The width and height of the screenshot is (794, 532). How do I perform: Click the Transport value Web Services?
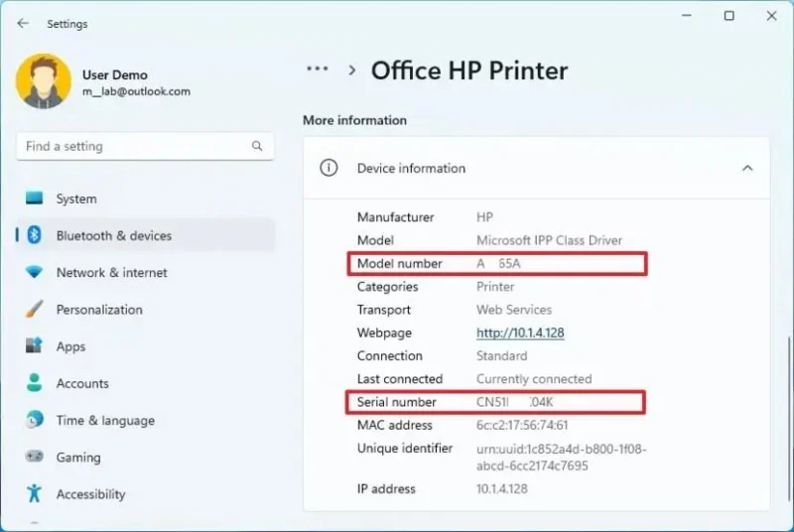coord(514,310)
